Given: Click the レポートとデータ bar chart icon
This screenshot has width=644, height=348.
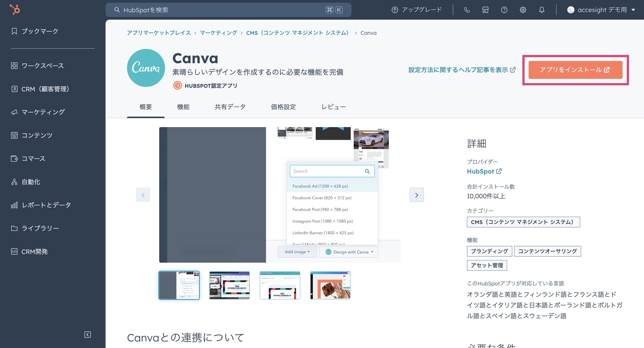Looking at the screenshot, I should pyautogui.click(x=14, y=205).
